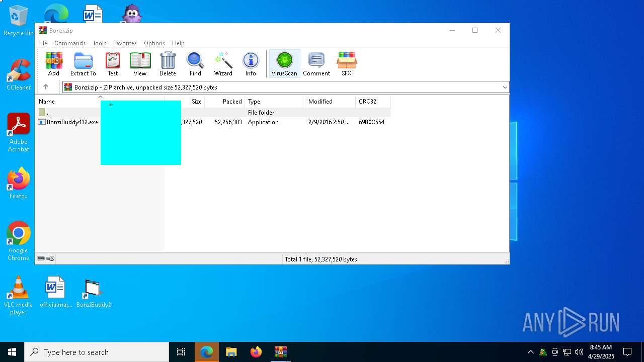
Task: Click the WinRAR title bar icon
Action: pyautogui.click(x=43, y=30)
